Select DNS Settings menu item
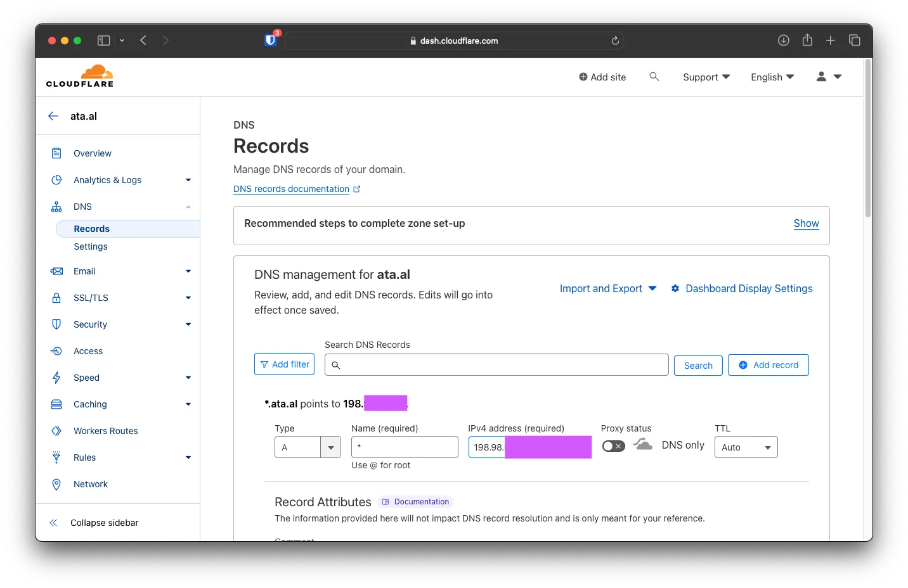The width and height of the screenshot is (908, 588). 91,246
